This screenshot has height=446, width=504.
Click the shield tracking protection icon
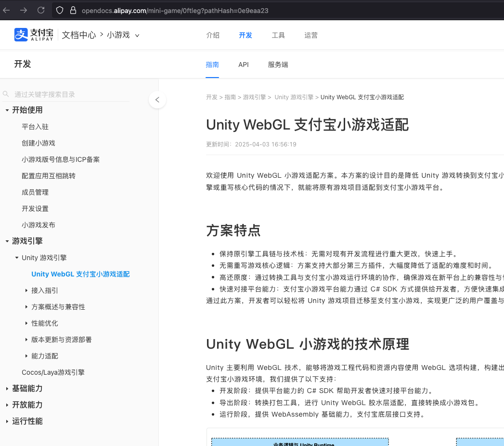60,10
